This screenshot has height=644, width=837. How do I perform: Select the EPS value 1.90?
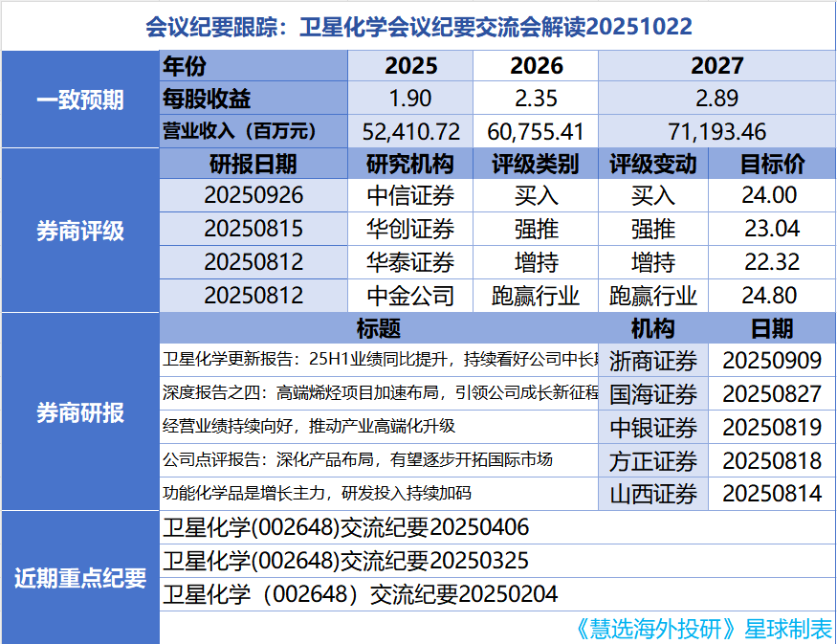pos(410,99)
